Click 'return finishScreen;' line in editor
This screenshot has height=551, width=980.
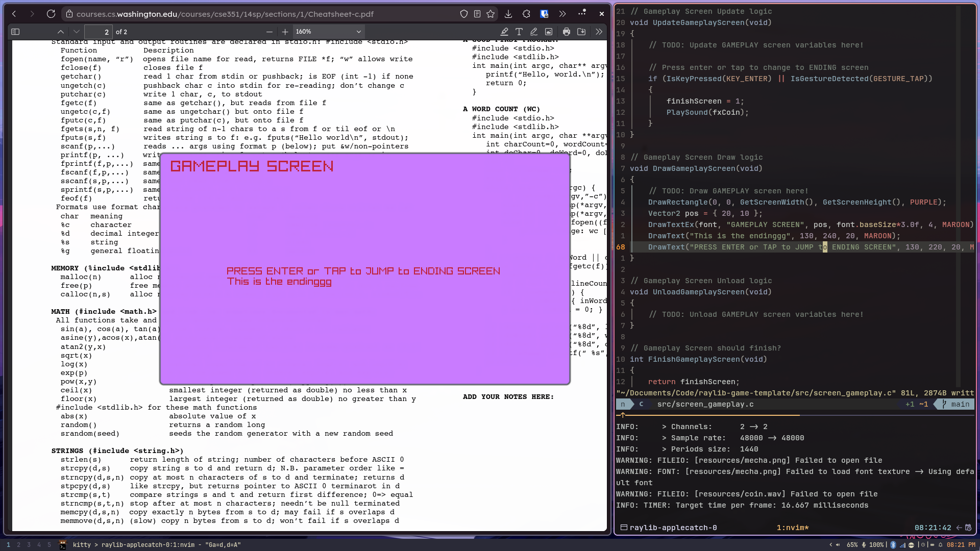pyautogui.click(x=694, y=382)
